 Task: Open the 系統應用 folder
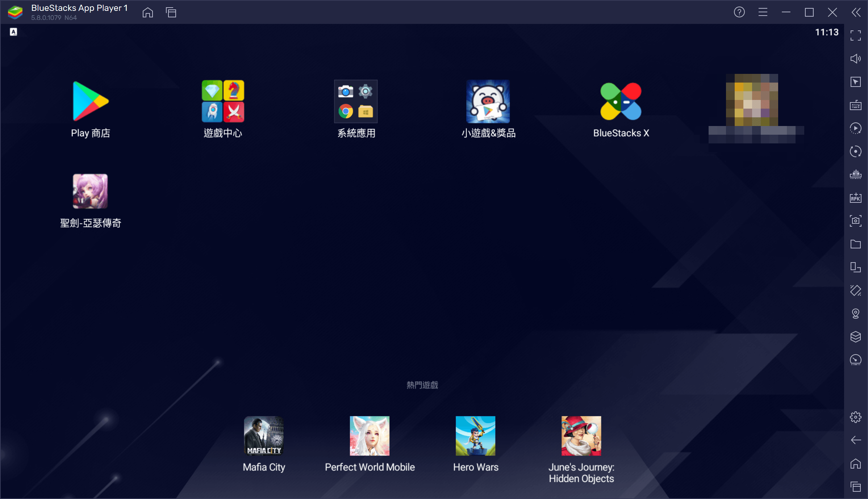click(x=356, y=101)
